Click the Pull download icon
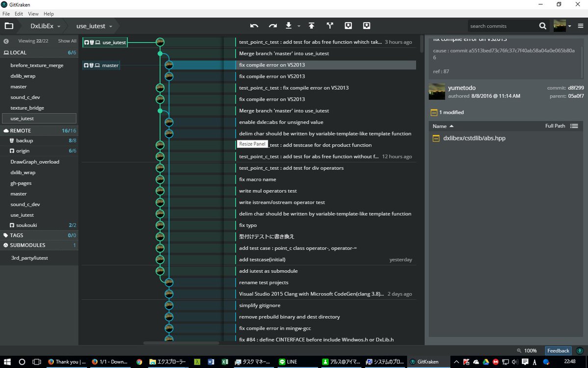588x368 pixels. tap(289, 26)
